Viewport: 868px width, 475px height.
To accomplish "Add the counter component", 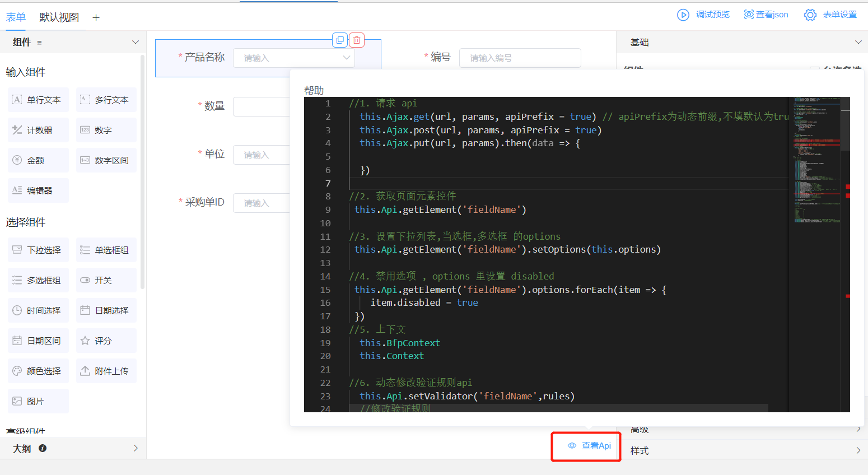I will [x=38, y=130].
